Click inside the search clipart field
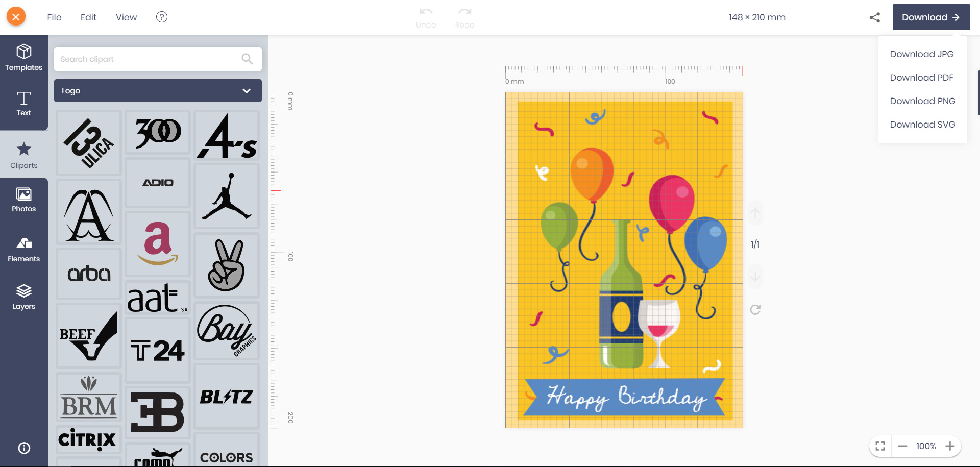 pos(148,59)
